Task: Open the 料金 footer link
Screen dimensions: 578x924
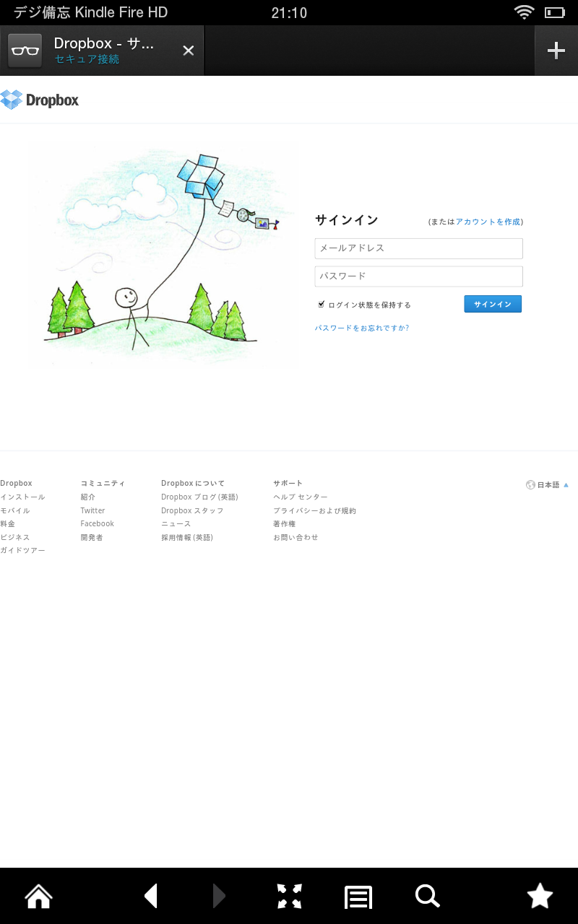Action: click(7, 523)
